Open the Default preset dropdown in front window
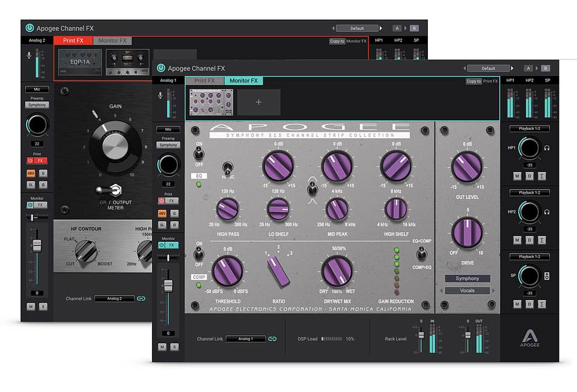The image size is (577, 392). [x=488, y=68]
